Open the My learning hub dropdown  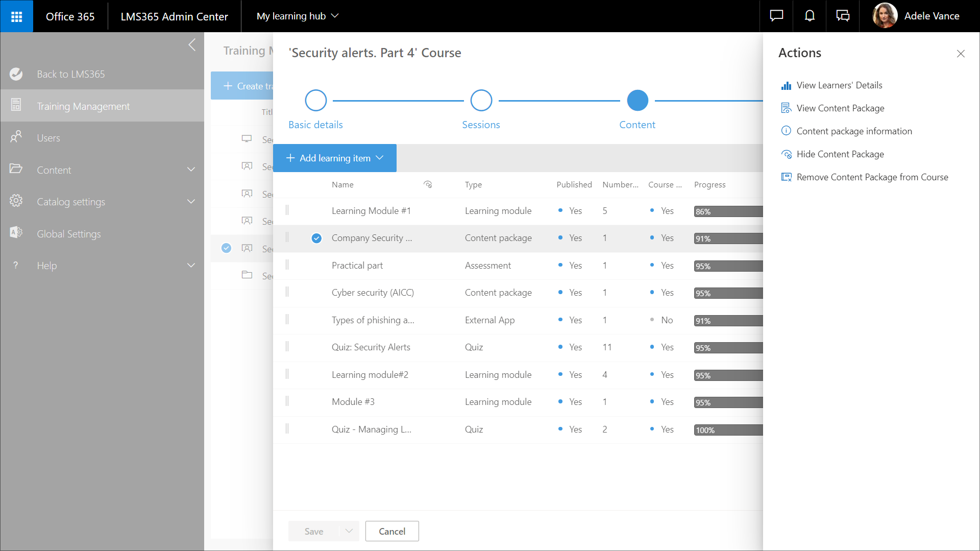tap(298, 16)
